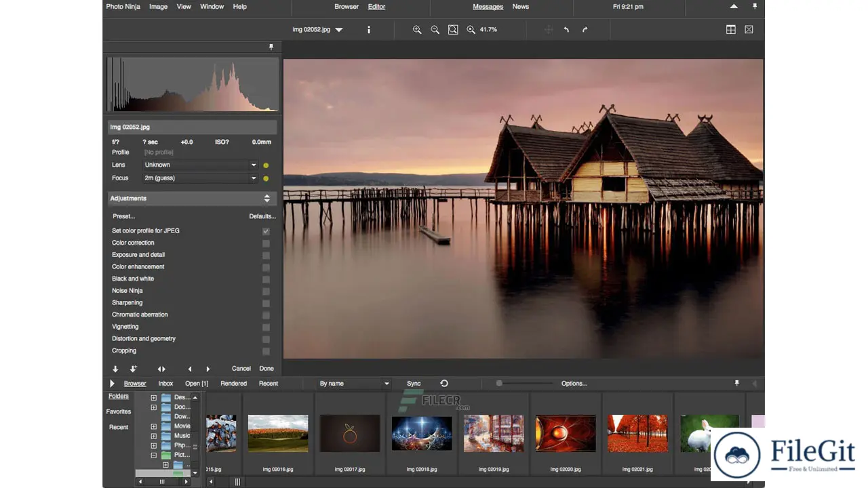Click the Defaults... button
This screenshot has height=488, width=868.
(x=262, y=216)
